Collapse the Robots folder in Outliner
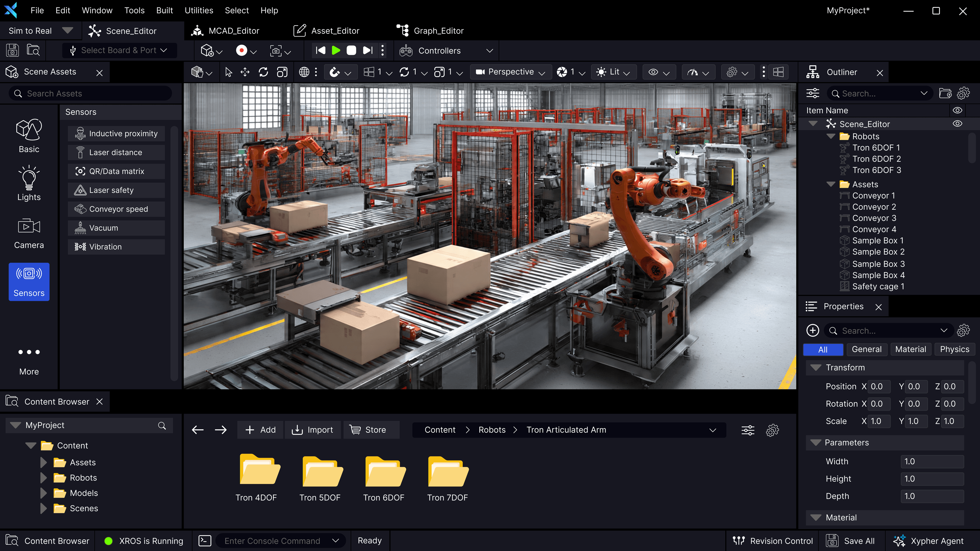This screenshot has height=551, width=980. tap(831, 136)
